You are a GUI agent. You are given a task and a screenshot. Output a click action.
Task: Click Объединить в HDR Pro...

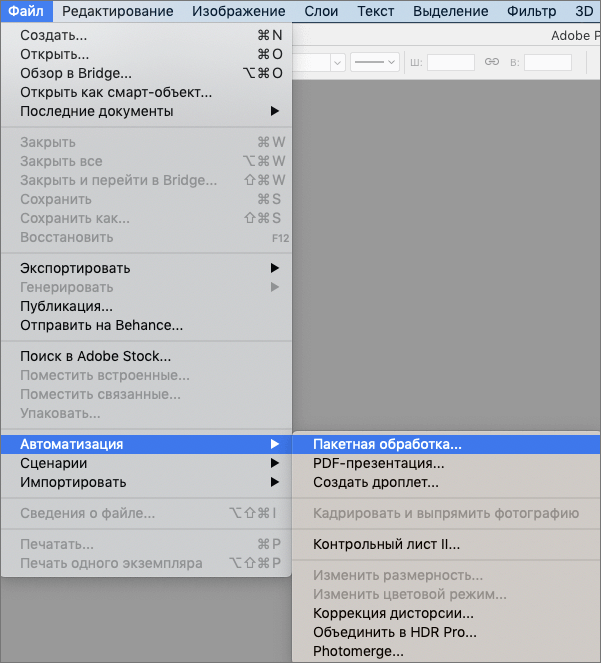446,632
